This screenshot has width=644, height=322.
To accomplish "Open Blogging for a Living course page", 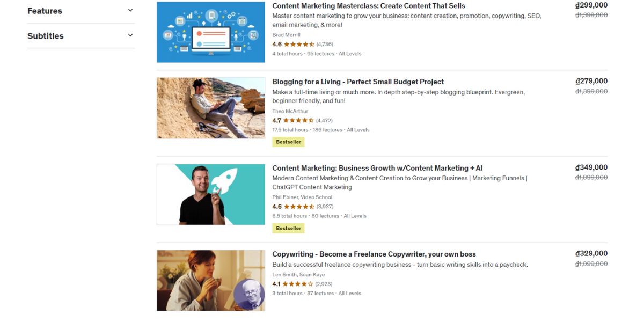I will [358, 81].
